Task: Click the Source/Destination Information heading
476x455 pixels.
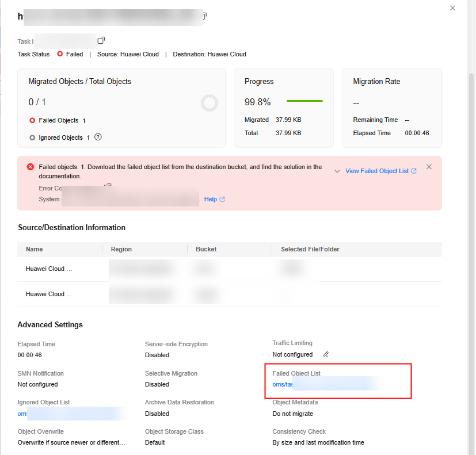Action: tap(71, 228)
